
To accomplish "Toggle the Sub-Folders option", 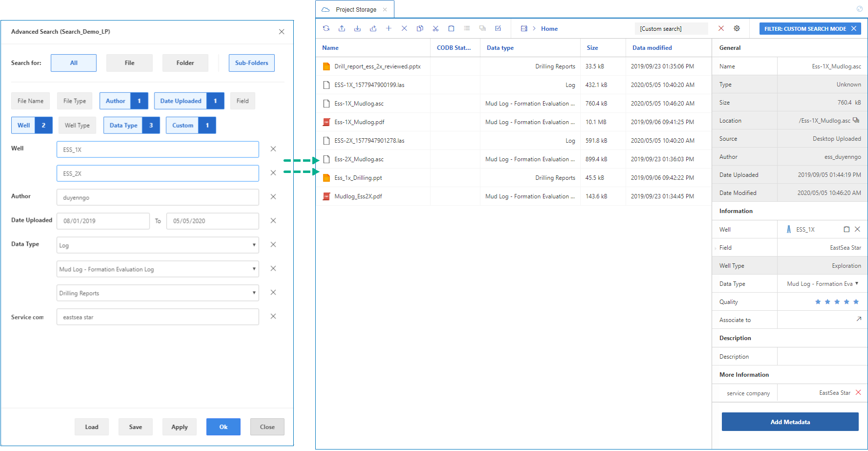I will pyautogui.click(x=252, y=63).
